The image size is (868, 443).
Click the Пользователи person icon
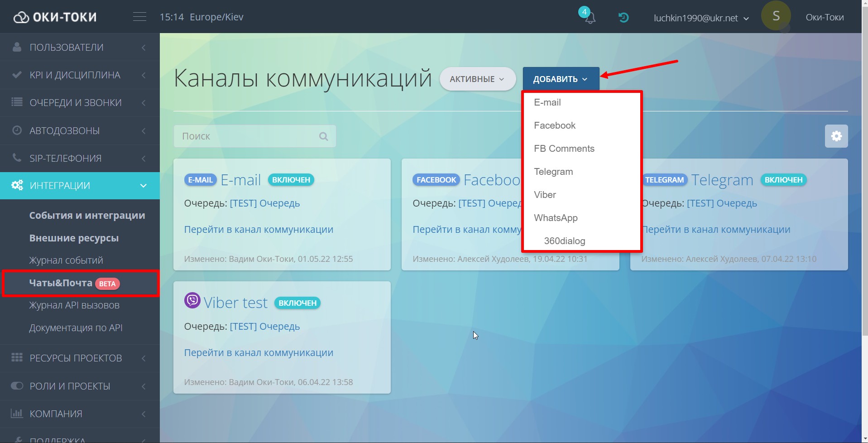[17, 47]
